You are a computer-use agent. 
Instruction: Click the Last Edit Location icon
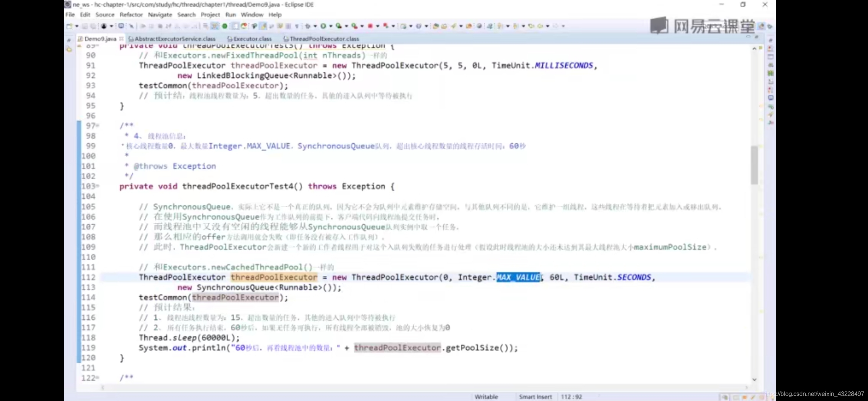[531, 26]
